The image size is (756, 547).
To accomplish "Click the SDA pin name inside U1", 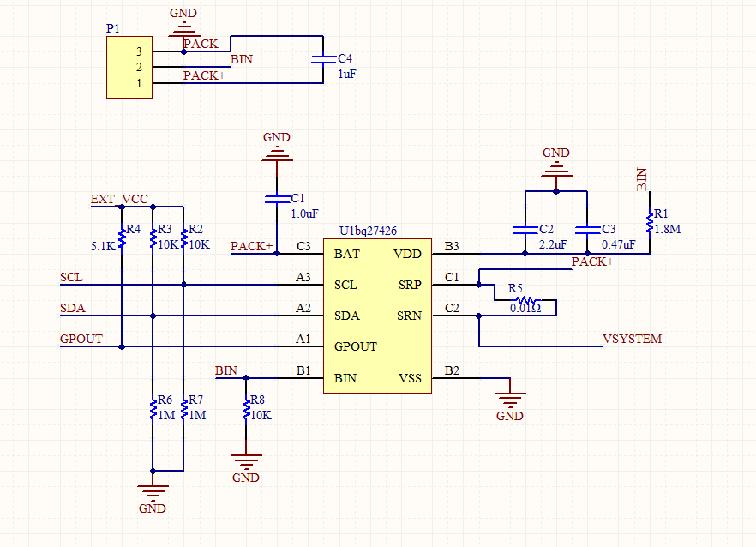I will point(346,316).
